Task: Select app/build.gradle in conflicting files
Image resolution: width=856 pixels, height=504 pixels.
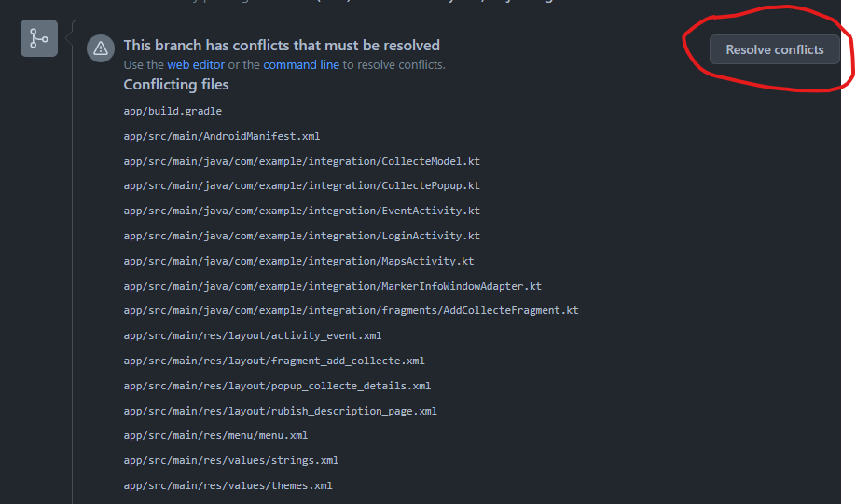Action: [173, 111]
